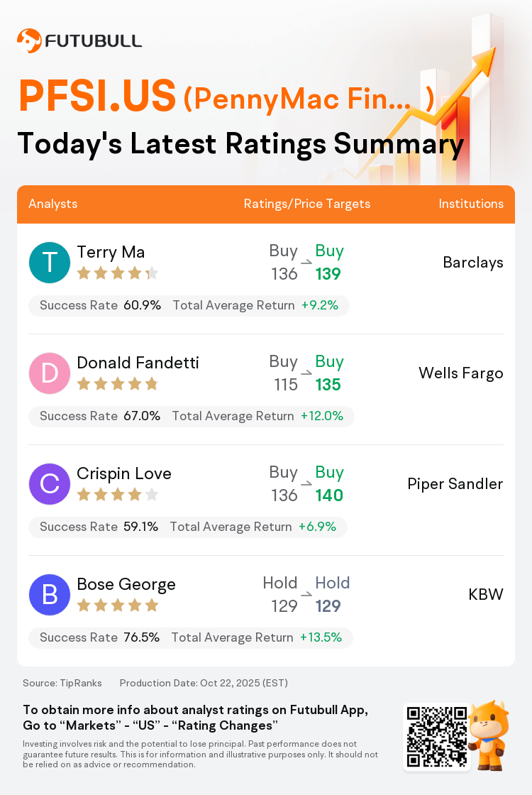
Task: Click the bull mascot icon
Action: coord(488,734)
